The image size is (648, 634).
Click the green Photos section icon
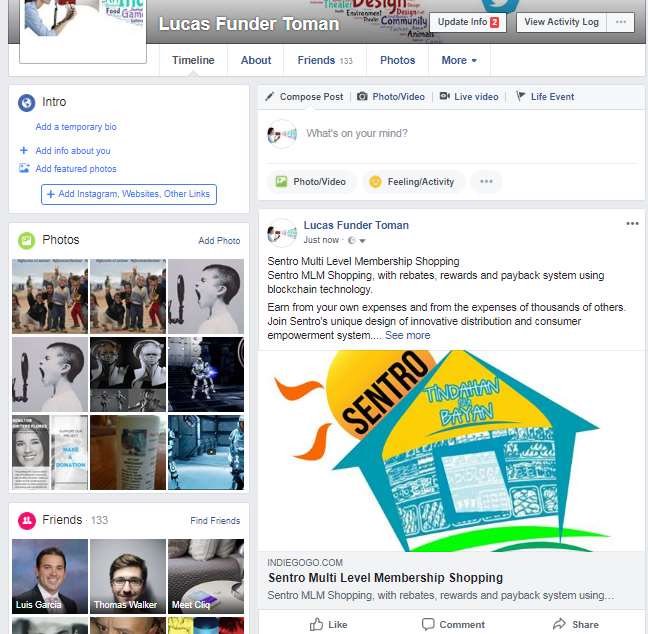26,240
